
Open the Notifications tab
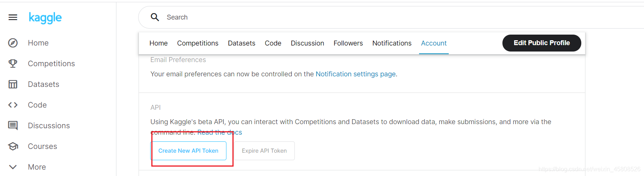392,43
